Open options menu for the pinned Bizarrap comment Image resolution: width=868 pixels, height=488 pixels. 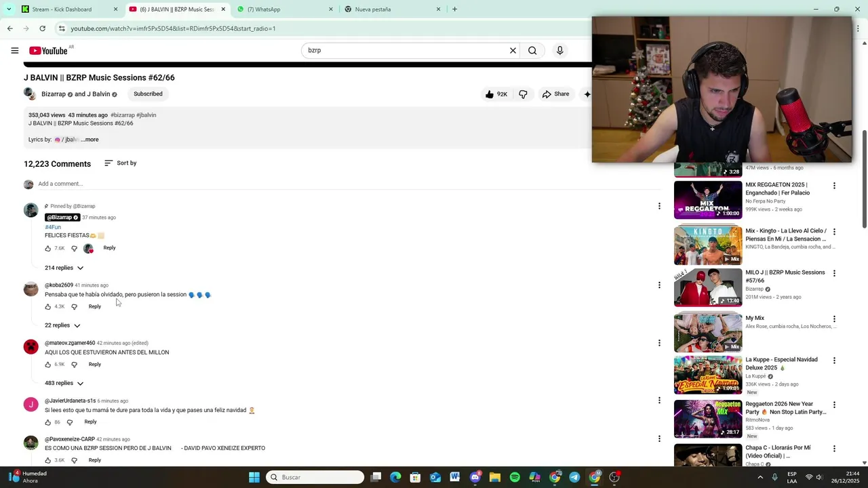(x=659, y=206)
